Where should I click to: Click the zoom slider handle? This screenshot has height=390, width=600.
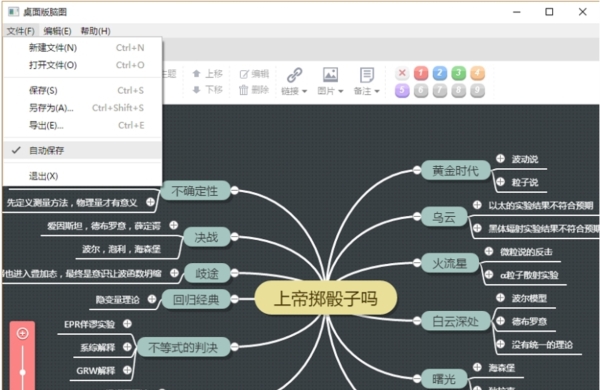point(23,372)
